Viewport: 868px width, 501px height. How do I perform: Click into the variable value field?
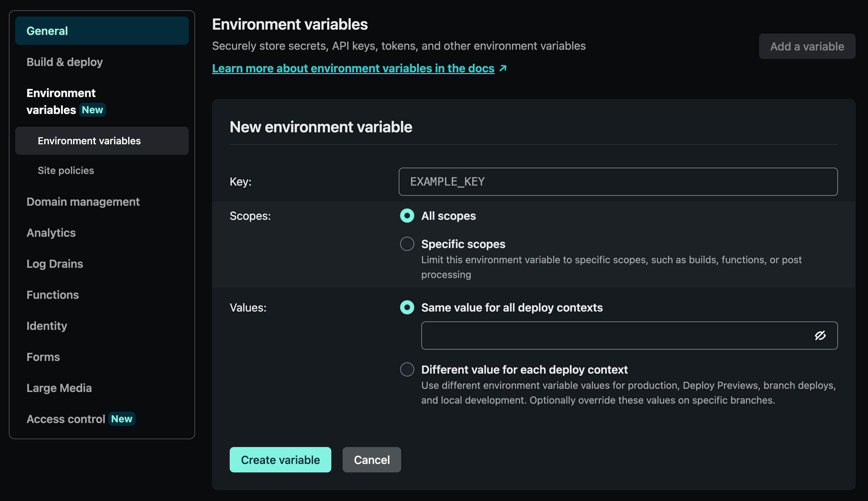pos(614,336)
